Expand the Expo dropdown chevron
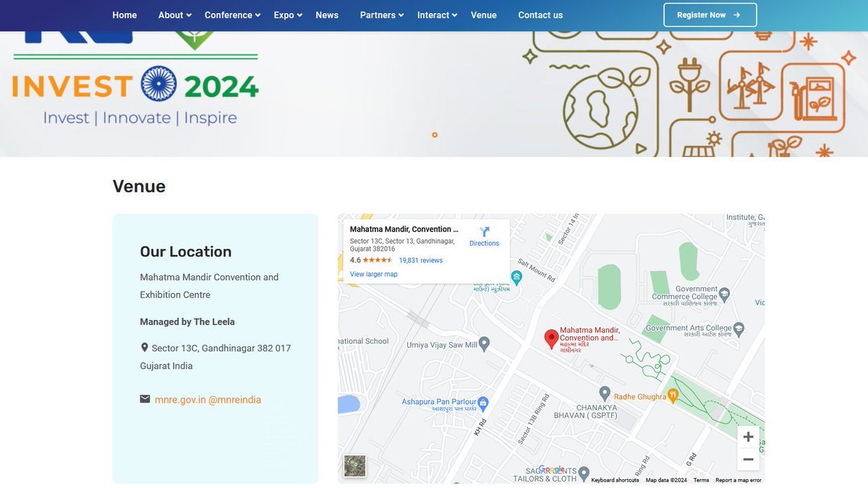The image size is (868, 488). coord(299,15)
